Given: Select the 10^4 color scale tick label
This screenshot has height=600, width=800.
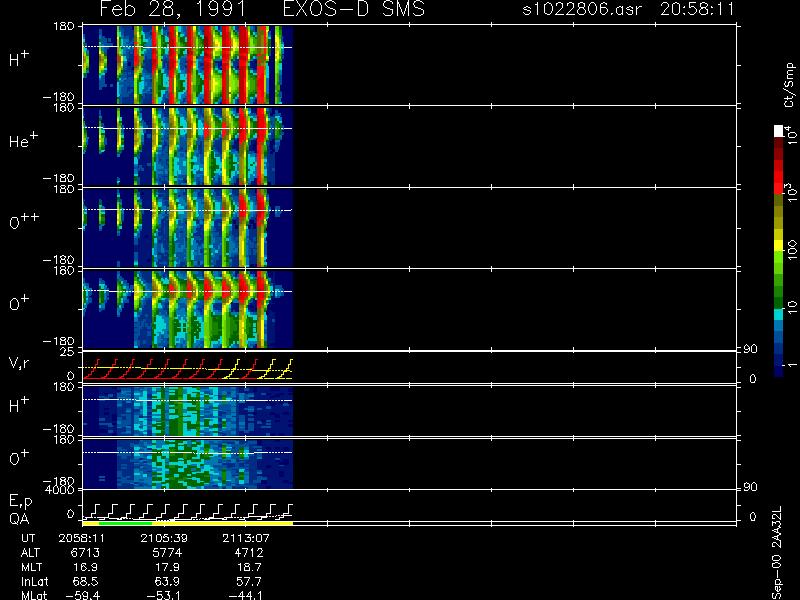Looking at the screenshot, I should pos(790,134).
